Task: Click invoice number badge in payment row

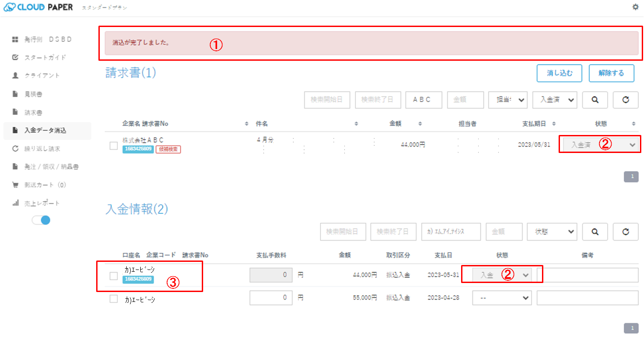Action: (138, 279)
